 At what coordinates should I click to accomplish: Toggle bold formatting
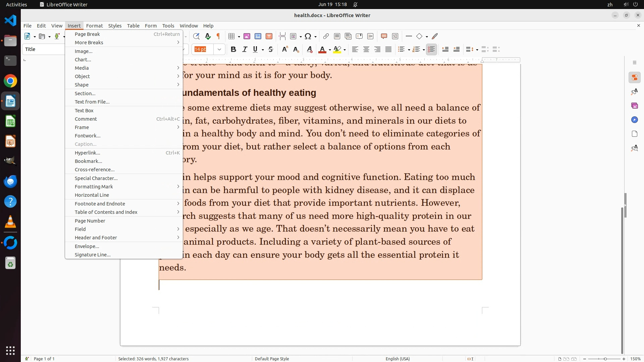(233, 49)
